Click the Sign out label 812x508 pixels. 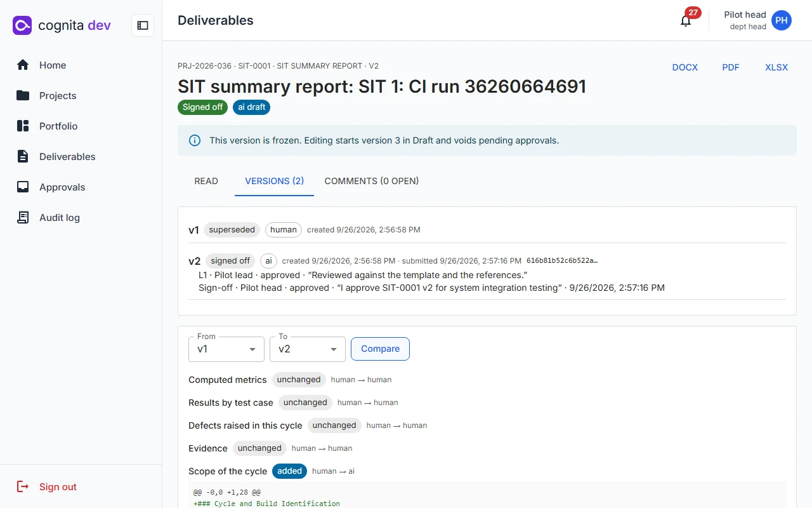click(x=58, y=487)
